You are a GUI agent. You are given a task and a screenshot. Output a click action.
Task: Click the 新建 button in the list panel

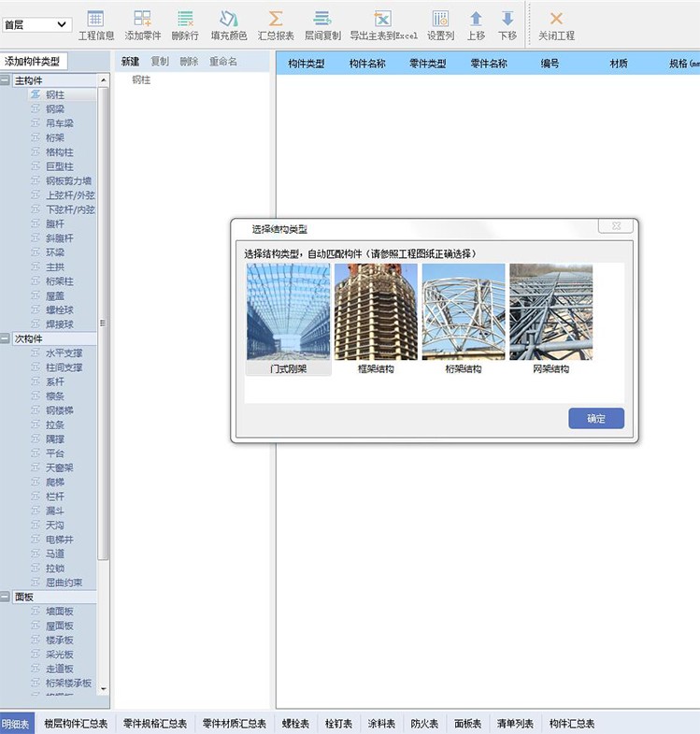click(x=130, y=62)
